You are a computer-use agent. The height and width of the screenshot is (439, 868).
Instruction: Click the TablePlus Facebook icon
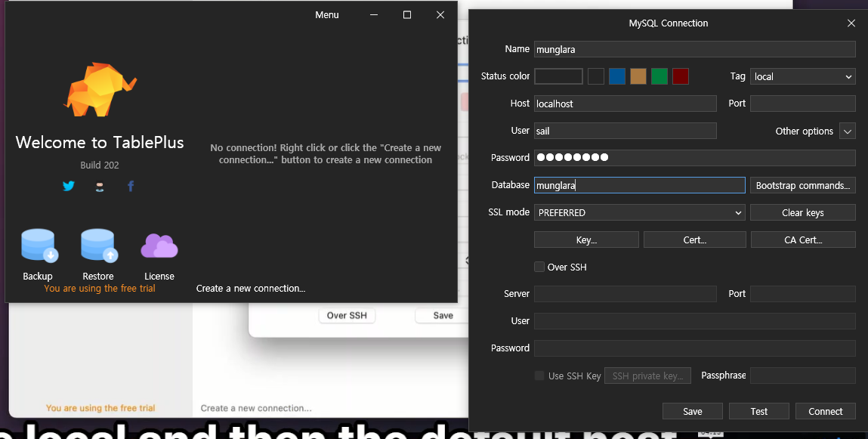coord(130,186)
